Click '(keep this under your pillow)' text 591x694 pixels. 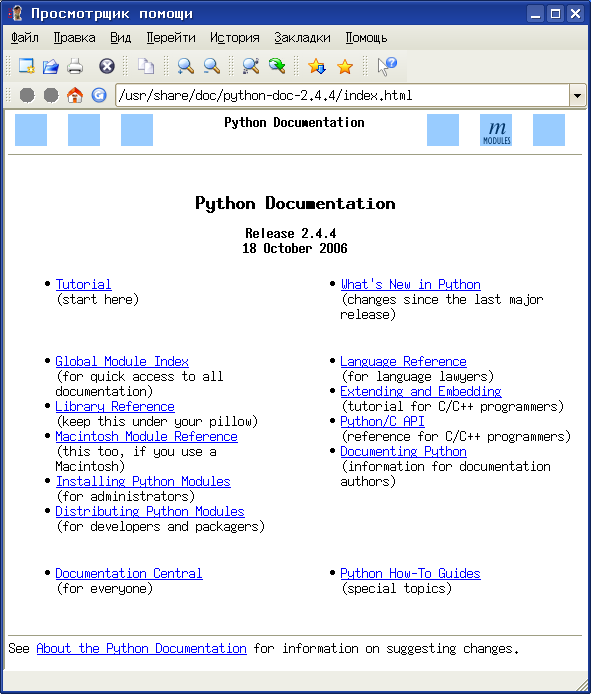[x=157, y=422]
